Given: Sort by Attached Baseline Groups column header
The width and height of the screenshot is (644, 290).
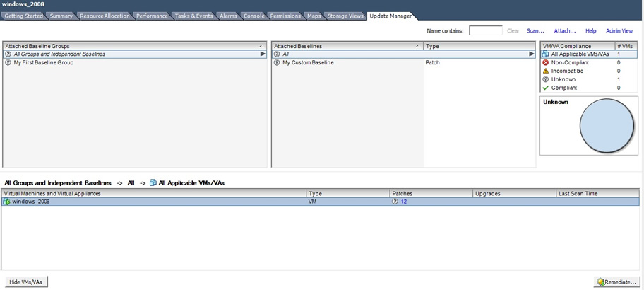Looking at the screenshot, I should pos(134,46).
